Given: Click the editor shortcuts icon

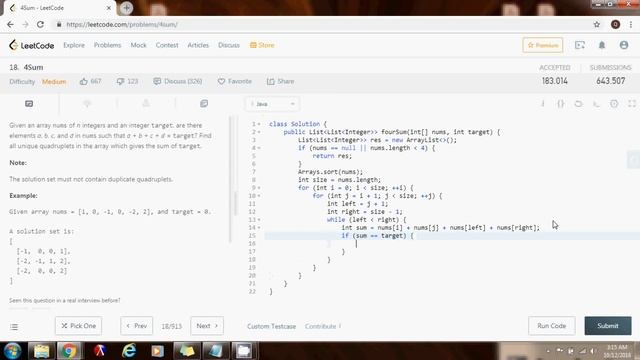Looking at the screenshot, I should [596, 104].
